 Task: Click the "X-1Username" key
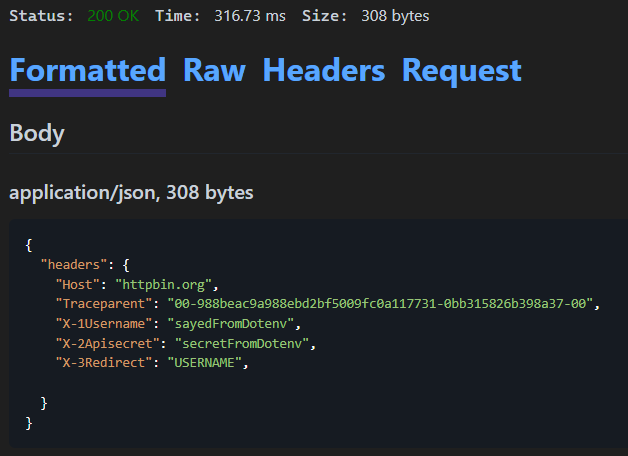(x=104, y=323)
